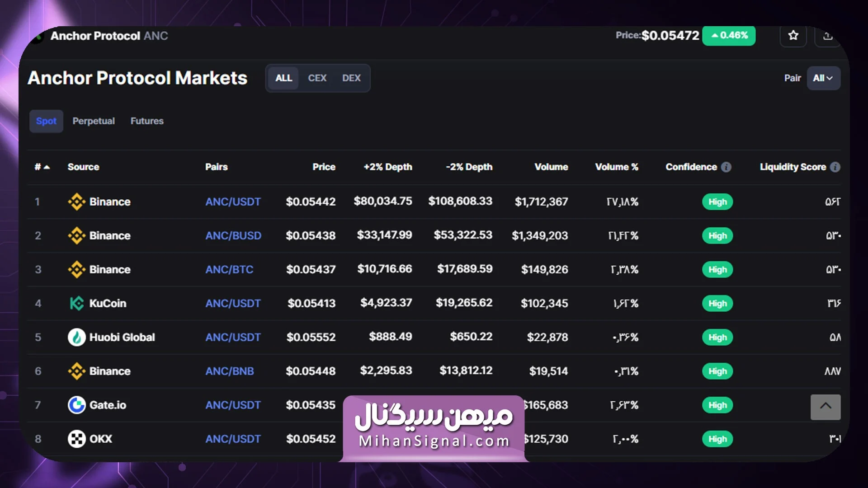Image resolution: width=868 pixels, height=488 pixels.
Task: Sort table by Price column
Action: pyautogui.click(x=324, y=167)
